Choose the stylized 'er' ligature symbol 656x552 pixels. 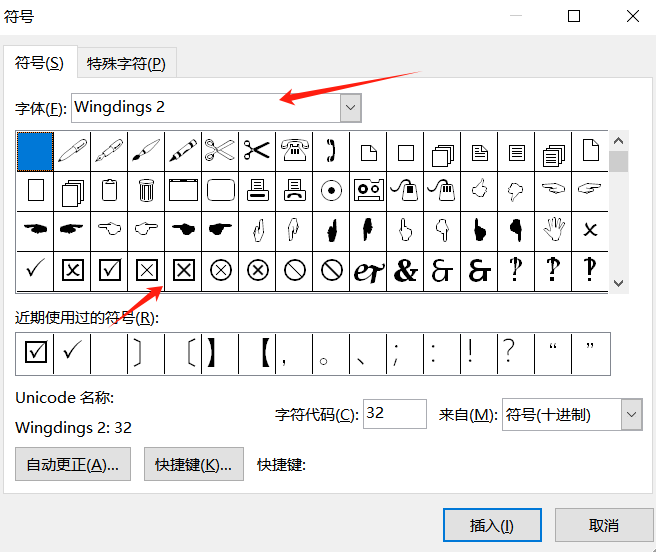point(368,270)
